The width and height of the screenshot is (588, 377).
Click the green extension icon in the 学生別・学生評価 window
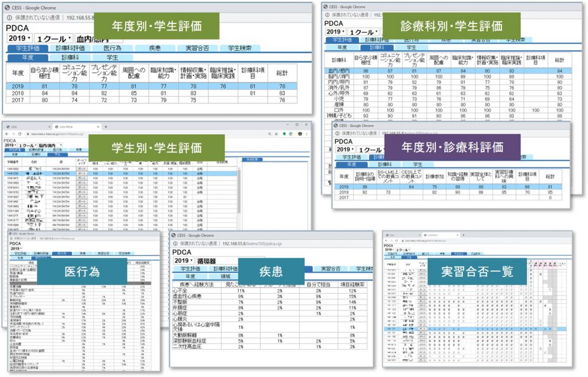[284, 134]
